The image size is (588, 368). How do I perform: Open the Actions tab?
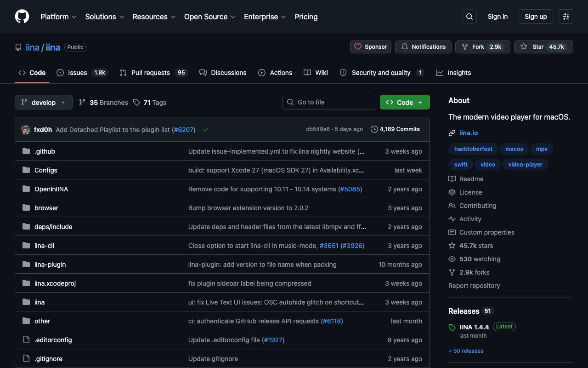pos(275,73)
